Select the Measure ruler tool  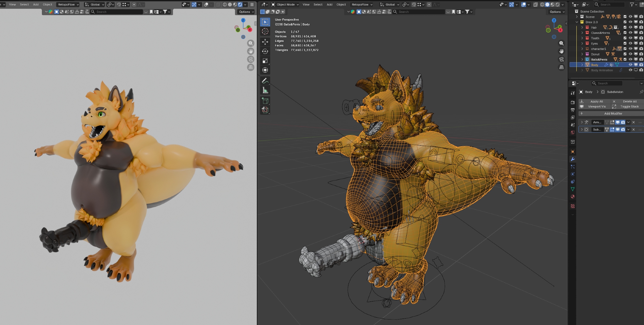tap(265, 90)
